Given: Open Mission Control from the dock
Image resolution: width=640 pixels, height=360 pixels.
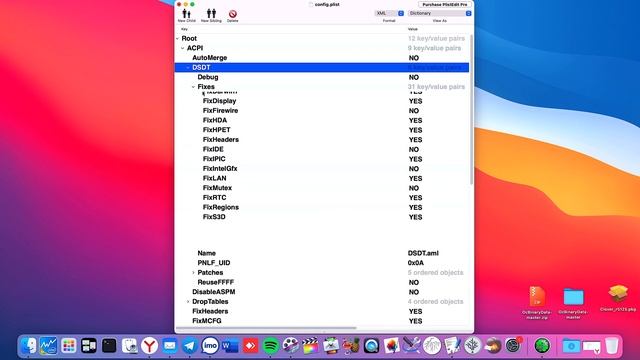Looking at the screenshot, I should click(x=89, y=346).
